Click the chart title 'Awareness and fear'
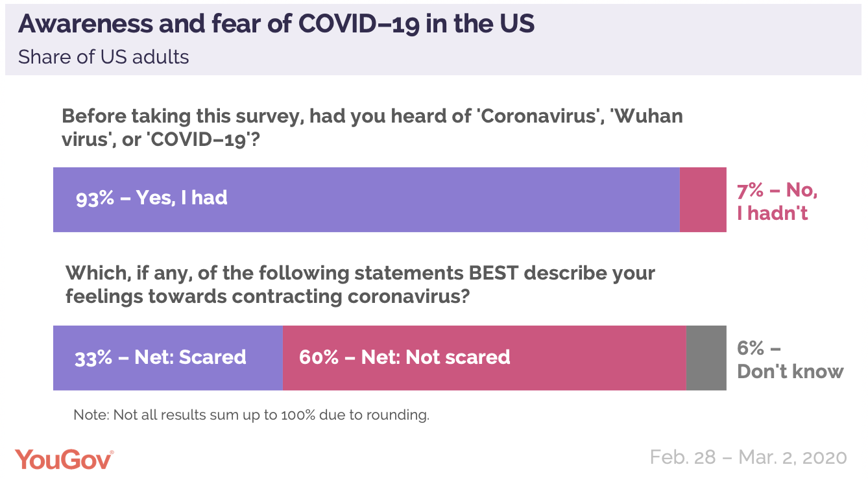Screen dimensions: 868x480 pyautogui.click(x=276, y=23)
